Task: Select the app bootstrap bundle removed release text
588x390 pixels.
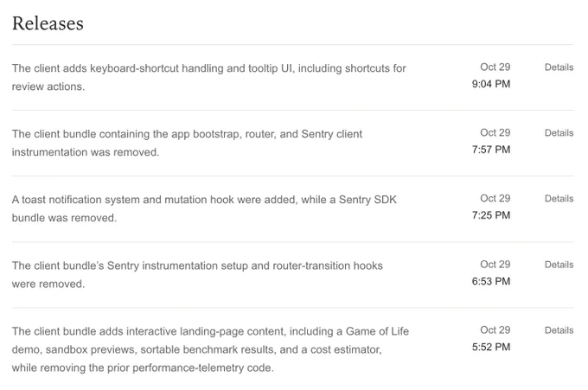Action: 187,143
